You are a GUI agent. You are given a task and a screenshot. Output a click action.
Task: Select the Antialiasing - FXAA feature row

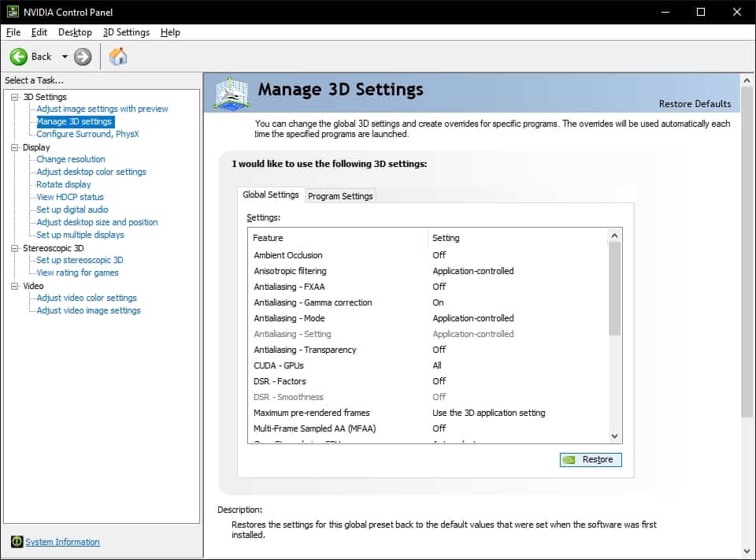pyautogui.click(x=428, y=287)
